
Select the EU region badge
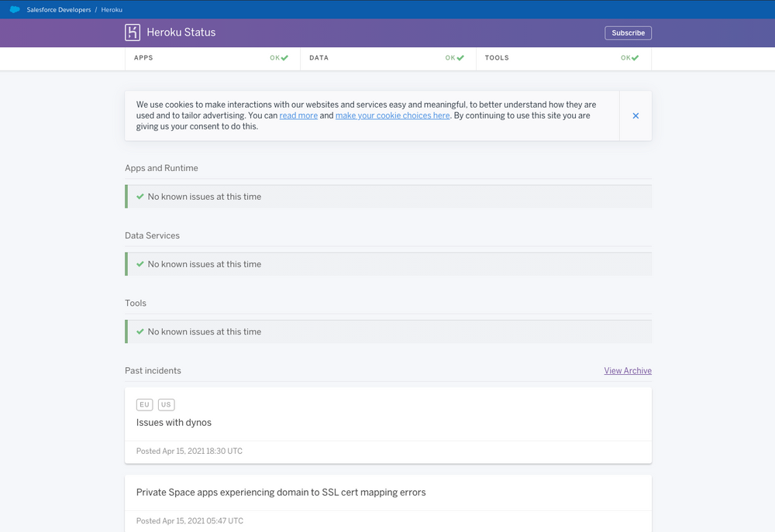pos(144,404)
